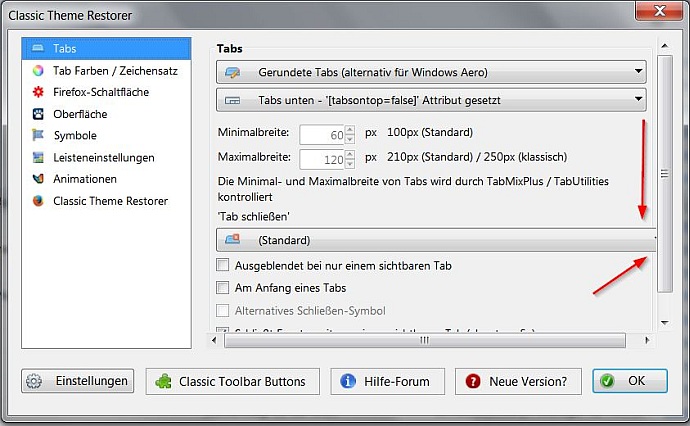Click the Leisteneinstellungen icon
690x426 pixels.
click(38, 158)
